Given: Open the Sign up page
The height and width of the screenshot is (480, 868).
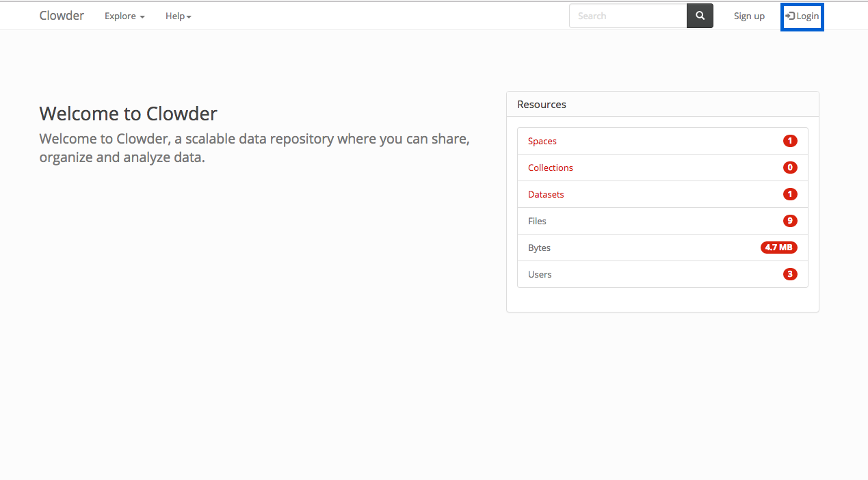Looking at the screenshot, I should 749,16.
